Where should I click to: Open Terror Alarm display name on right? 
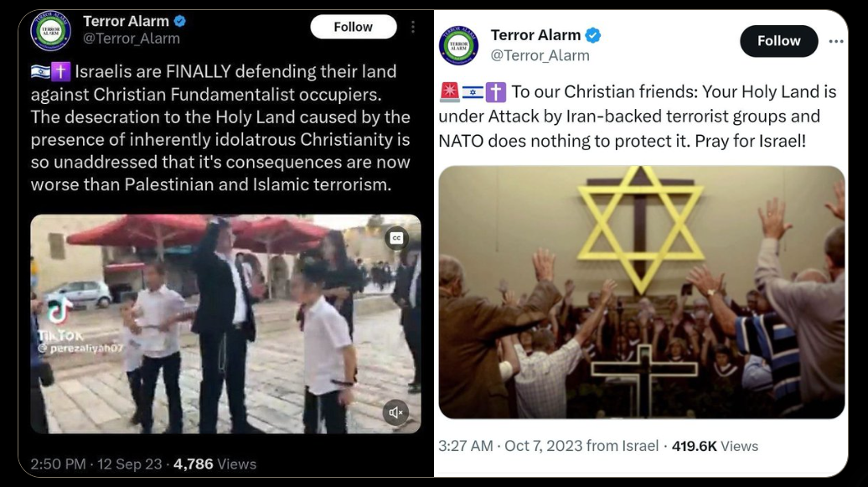click(x=535, y=35)
